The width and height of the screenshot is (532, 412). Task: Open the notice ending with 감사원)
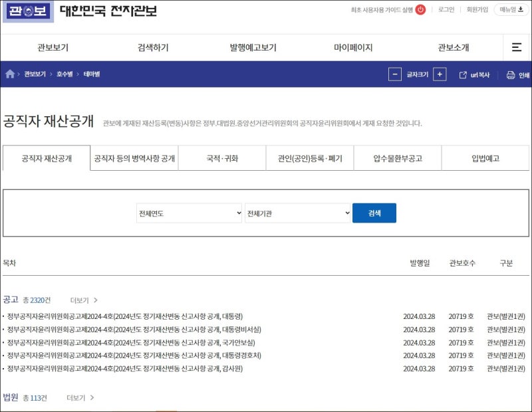pos(125,369)
